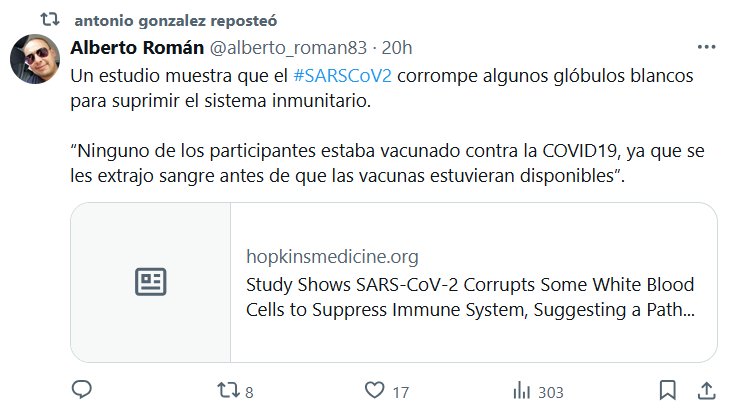
Task: Click the article placeholder icon in the link card
Action: [x=151, y=282]
